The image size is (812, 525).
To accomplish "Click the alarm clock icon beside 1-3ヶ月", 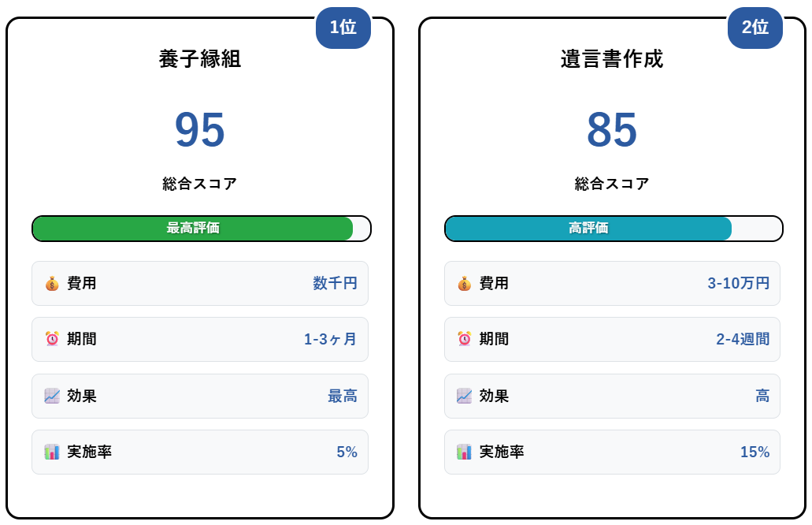I will pos(52,339).
